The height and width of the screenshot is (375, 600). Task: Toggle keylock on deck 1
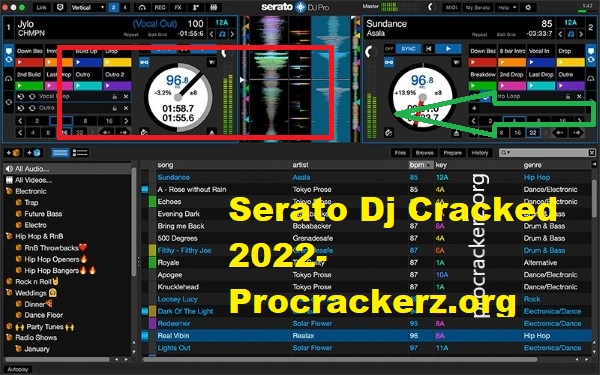[144, 62]
